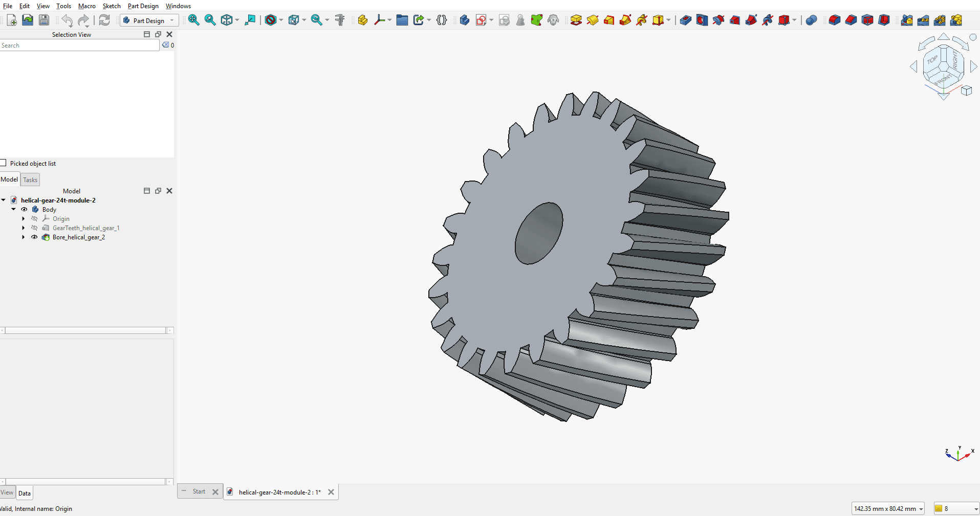Viewport: 980px width, 516px height.
Task: Select the Pocket tool icon
Action: point(686,20)
